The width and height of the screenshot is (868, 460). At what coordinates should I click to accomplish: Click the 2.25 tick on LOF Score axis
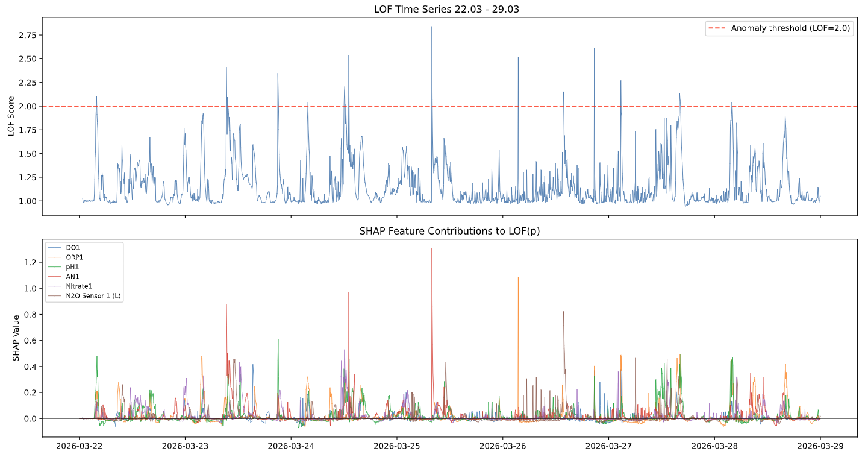point(28,83)
